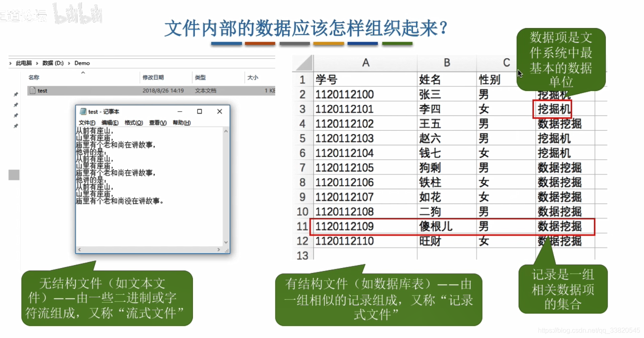Viewport: 644px width, 338px height.
Task: Select spreadsheet row 1 header
Action: (303, 79)
